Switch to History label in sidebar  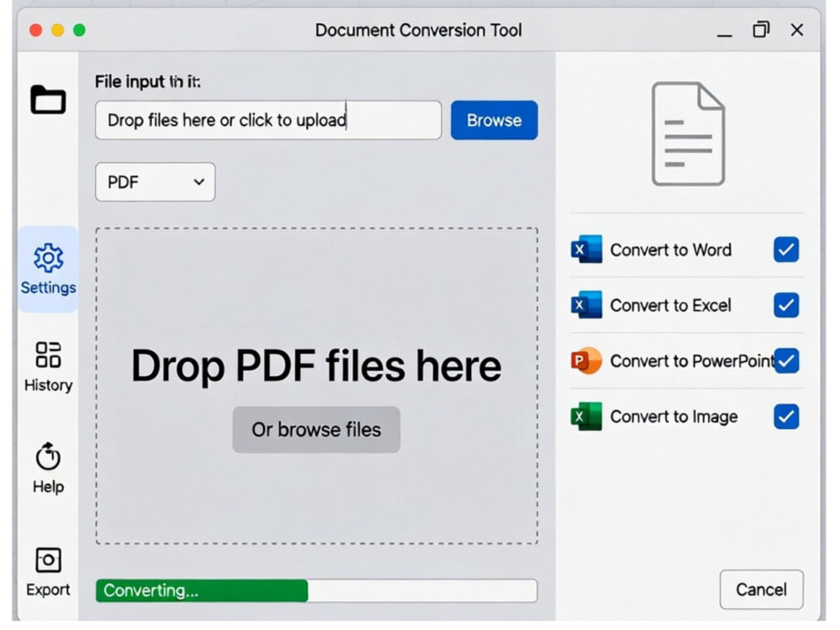click(48, 386)
